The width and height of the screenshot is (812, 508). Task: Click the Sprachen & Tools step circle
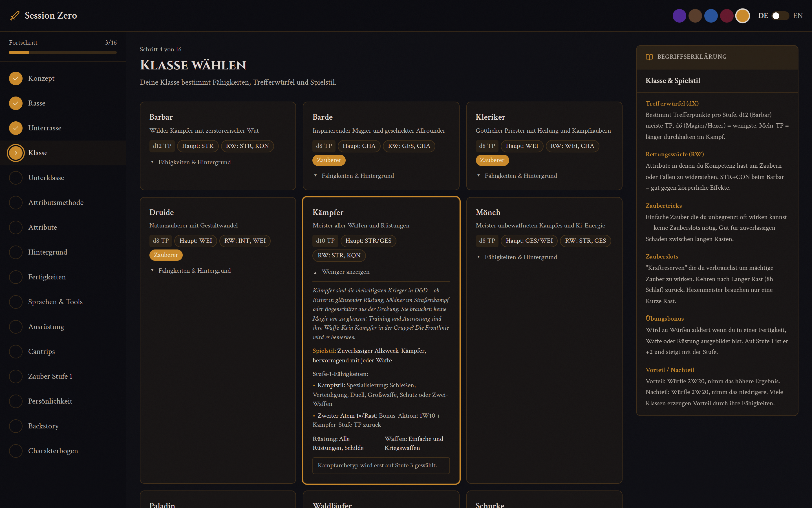click(x=16, y=302)
